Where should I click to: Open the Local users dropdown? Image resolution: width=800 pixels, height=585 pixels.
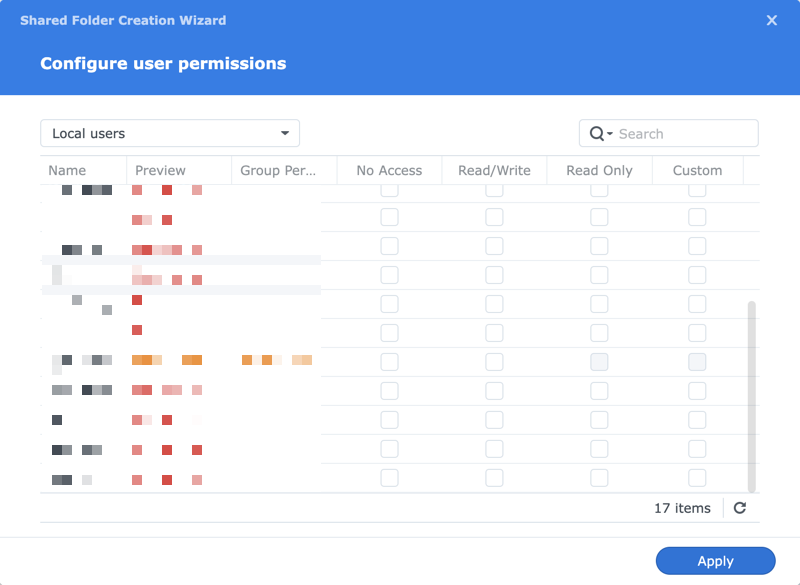170,133
